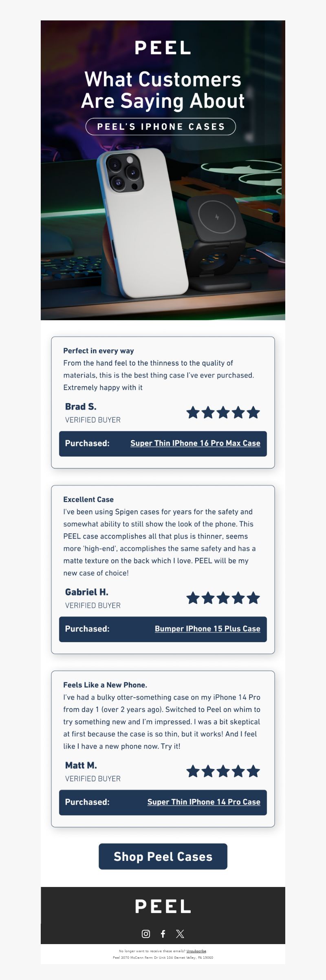326x980 pixels.
Task: Open Super Thin iPhone 14 Pro Case link
Action: point(204,802)
